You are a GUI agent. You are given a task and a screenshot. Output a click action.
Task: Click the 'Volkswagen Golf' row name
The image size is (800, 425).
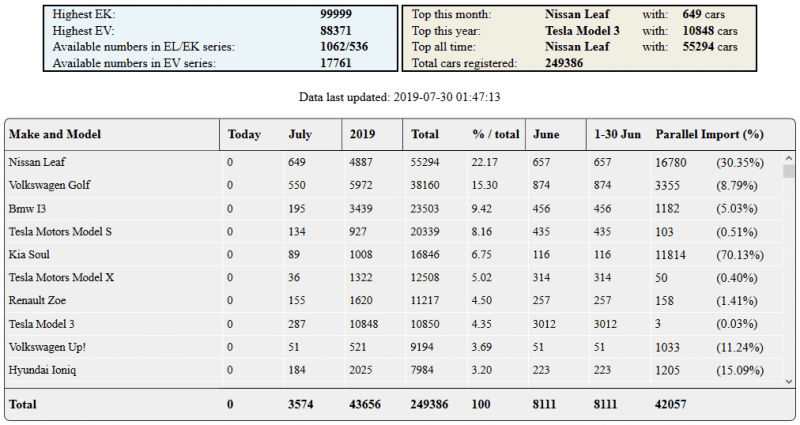coord(49,185)
